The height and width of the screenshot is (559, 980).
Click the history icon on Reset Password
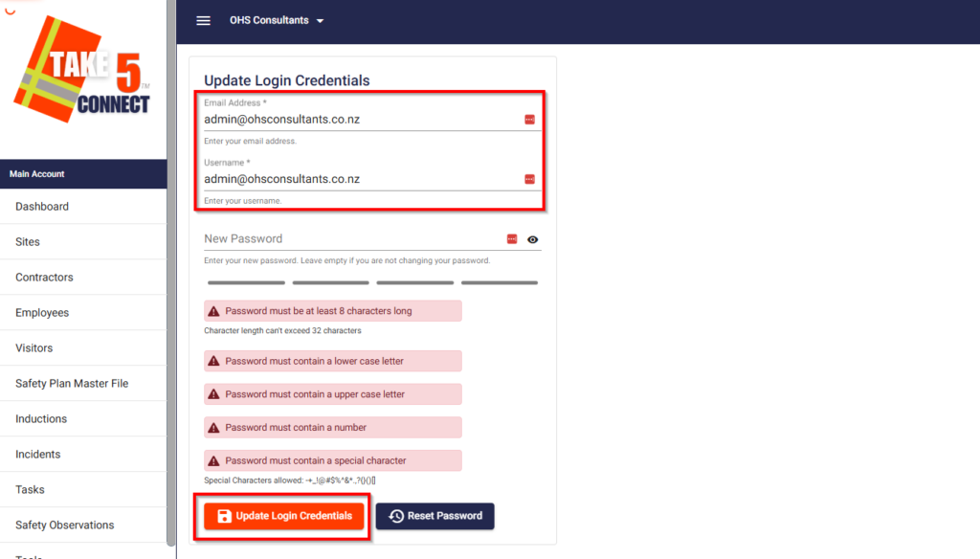[x=396, y=517]
